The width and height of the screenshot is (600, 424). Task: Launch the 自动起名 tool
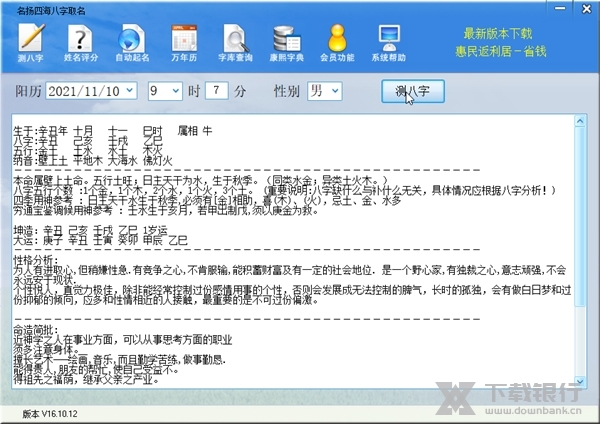[132, 43]
